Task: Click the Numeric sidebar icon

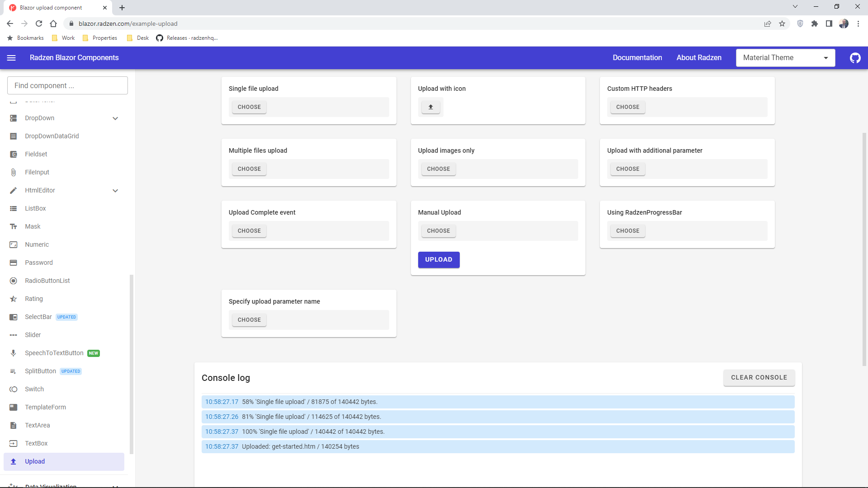Action: [x=14, y=245]
